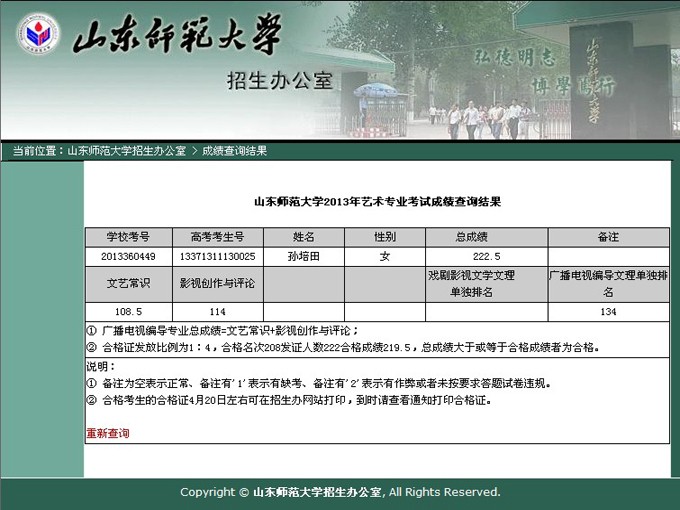This screenshot has width=680, height=510.
Task: Click 成绩查询结果 in breadcrumb
Action: coord(235,151)
